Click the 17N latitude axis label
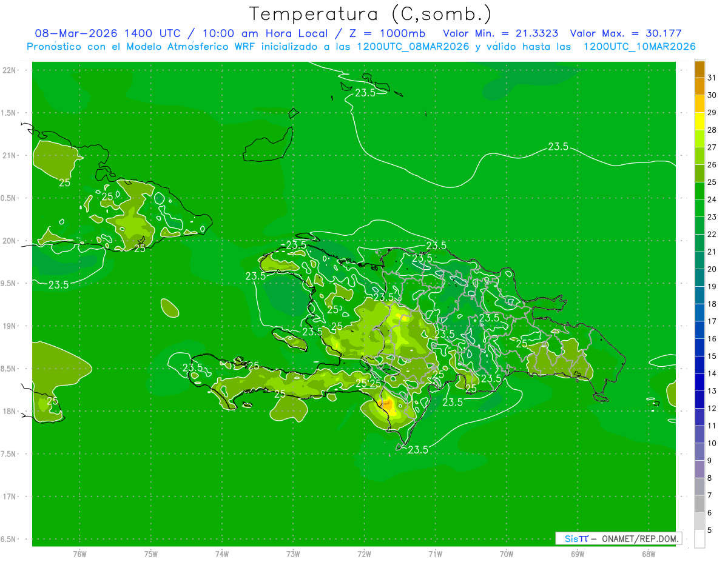 tap(10, 497)
